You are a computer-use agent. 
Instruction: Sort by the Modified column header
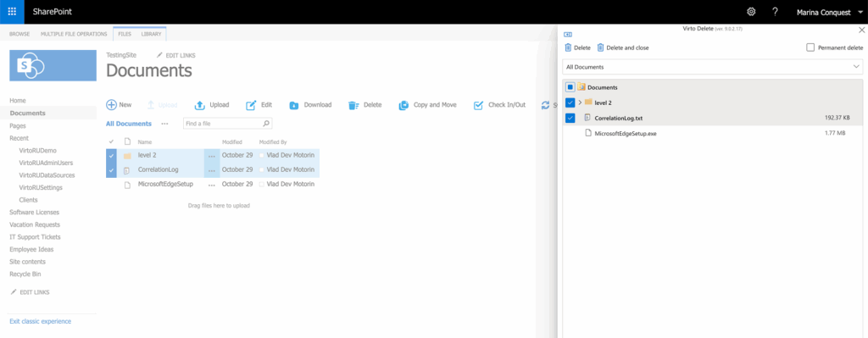click(x=232, y=142)
